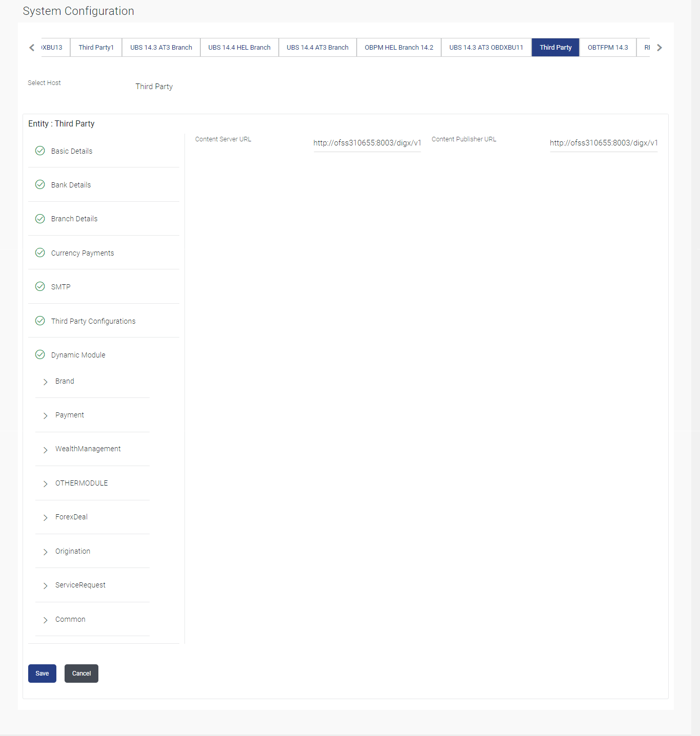This screenshot has width=700, height=736.
Task: Click the checkmark icon beside Third Party Configurations
Action: pos(40,321)
